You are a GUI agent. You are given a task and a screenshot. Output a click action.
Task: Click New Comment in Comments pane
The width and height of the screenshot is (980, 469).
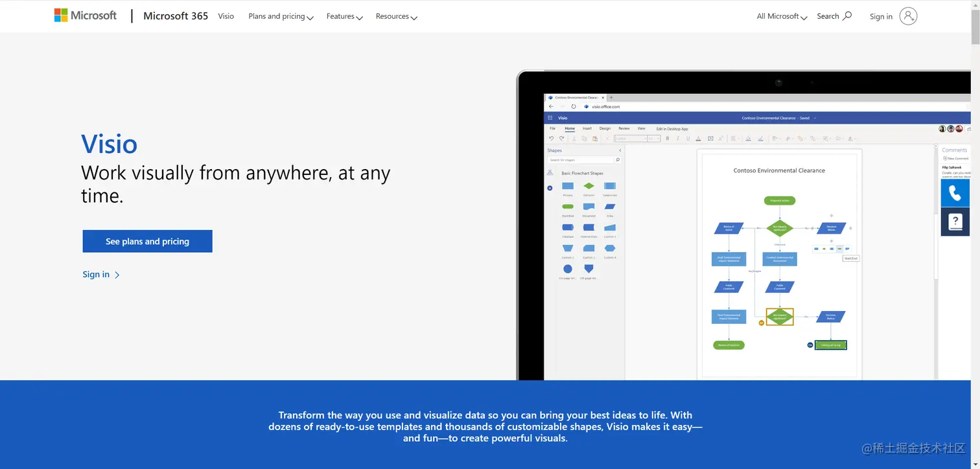956,159
